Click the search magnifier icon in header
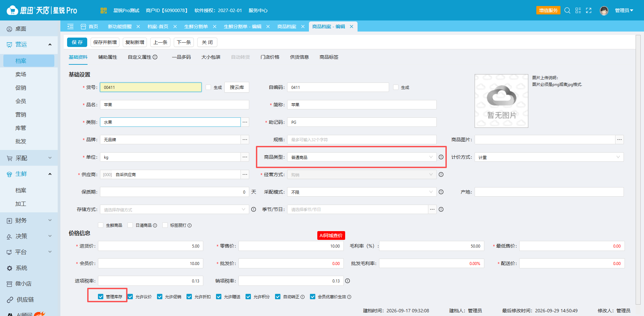The width and height of the screenshot is (644, 316). 567,10
